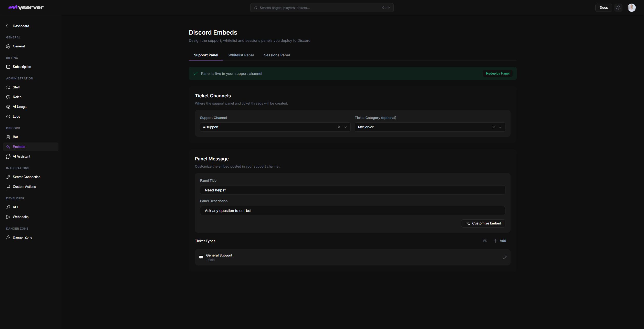The width and height of the screenshot is (644, 329).
Task: Open the Docs link
Action: coord(604,8)
